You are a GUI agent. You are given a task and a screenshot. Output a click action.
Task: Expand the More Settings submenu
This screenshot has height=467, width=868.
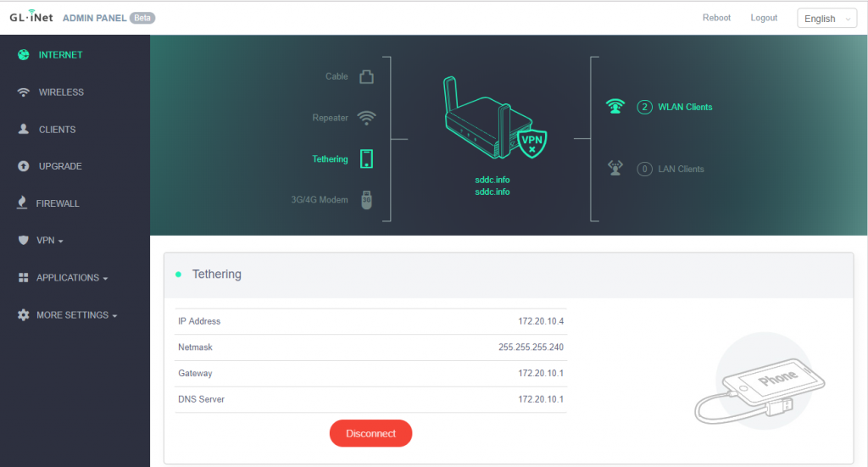[75, 315]
